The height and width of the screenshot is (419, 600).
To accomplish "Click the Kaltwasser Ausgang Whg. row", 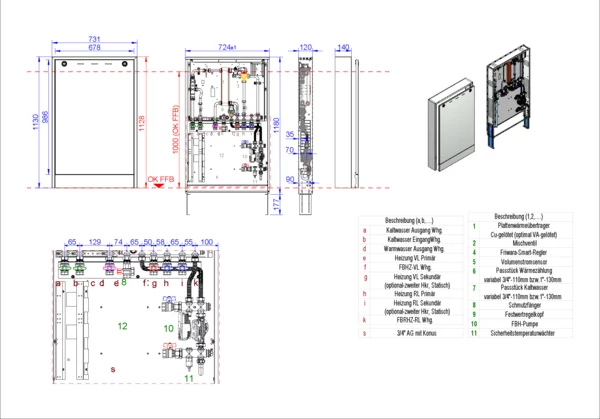I will (x=415, y=231).
